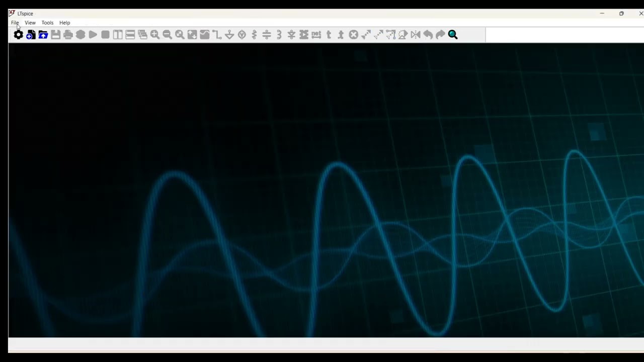Click the Print icon
The width and height of the screenshot is (644, 362).
pyautogui.click(x=68, y=35)
